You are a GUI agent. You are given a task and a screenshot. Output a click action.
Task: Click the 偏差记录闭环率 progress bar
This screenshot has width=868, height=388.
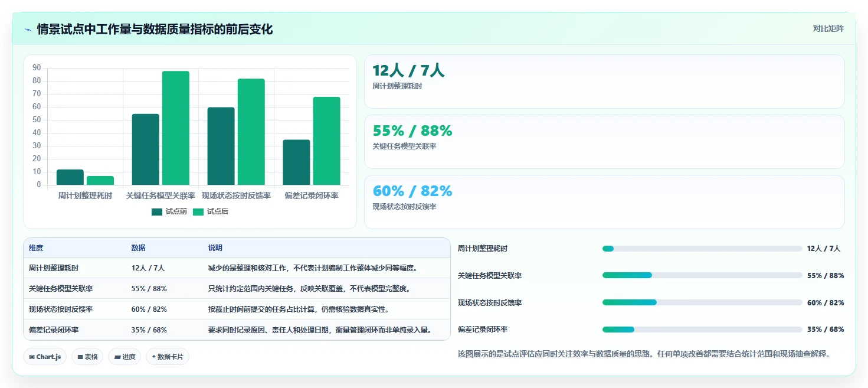[x=702, y=330]
